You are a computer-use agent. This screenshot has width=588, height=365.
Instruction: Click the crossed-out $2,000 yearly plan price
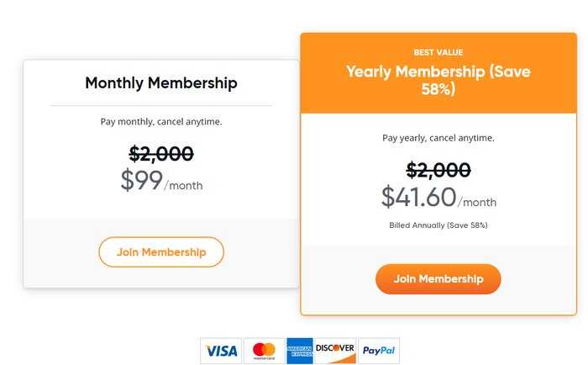point(438,170)
